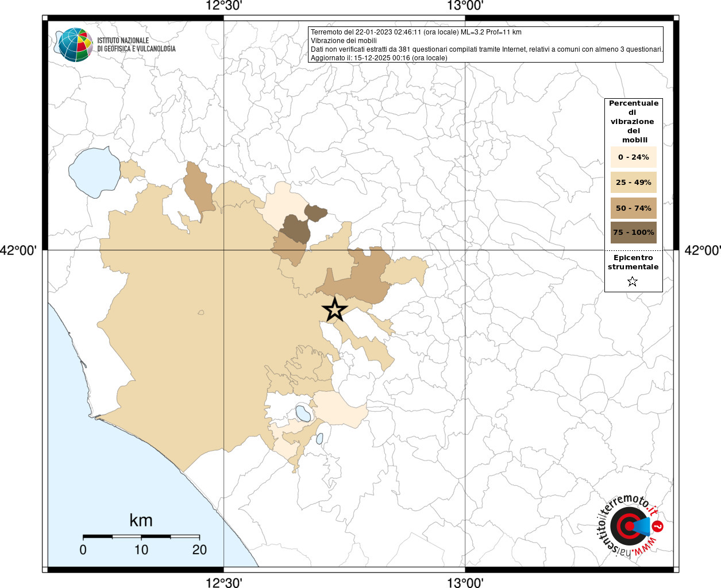Click the 'Dati non verificati' questionnaire line

tap(487, 49)
